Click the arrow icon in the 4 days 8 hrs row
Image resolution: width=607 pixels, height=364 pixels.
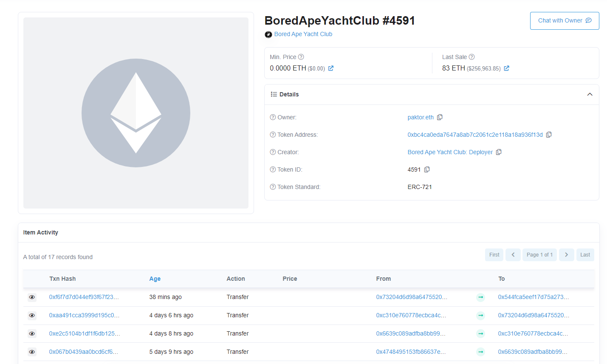tap(480, 334)
